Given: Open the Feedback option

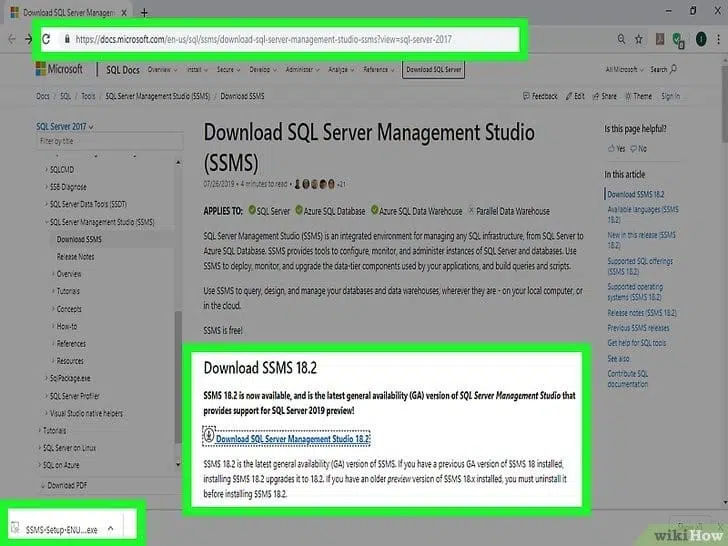Looking at the screenshot, I should point(541,96).
